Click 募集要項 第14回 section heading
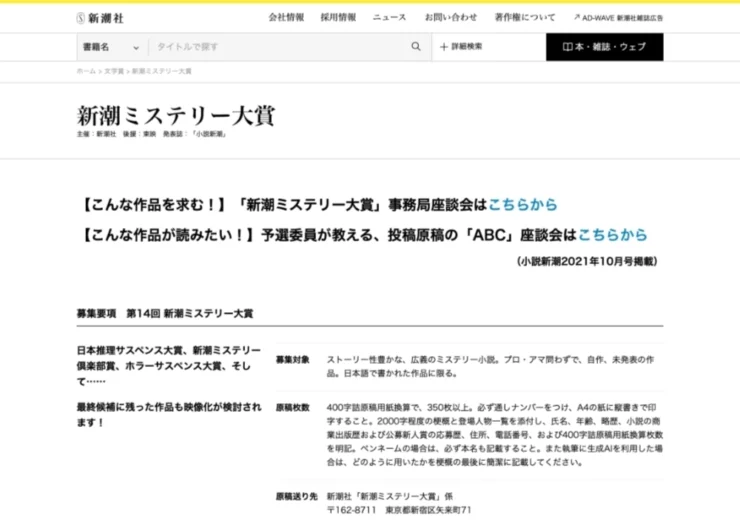The height and width of the screenshot is (523, 740). [165, 313]
